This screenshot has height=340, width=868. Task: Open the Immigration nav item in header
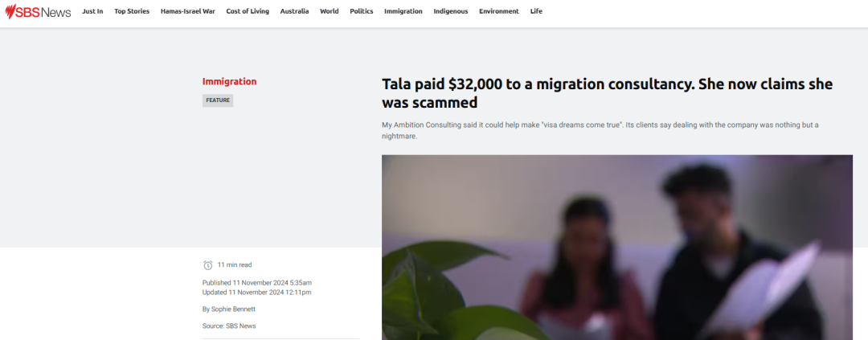[403, 11]
